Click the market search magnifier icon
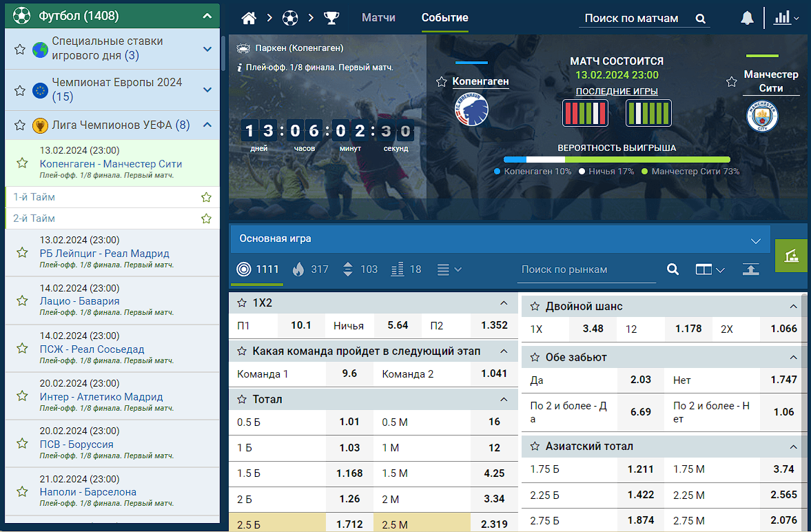 point(673,269)
